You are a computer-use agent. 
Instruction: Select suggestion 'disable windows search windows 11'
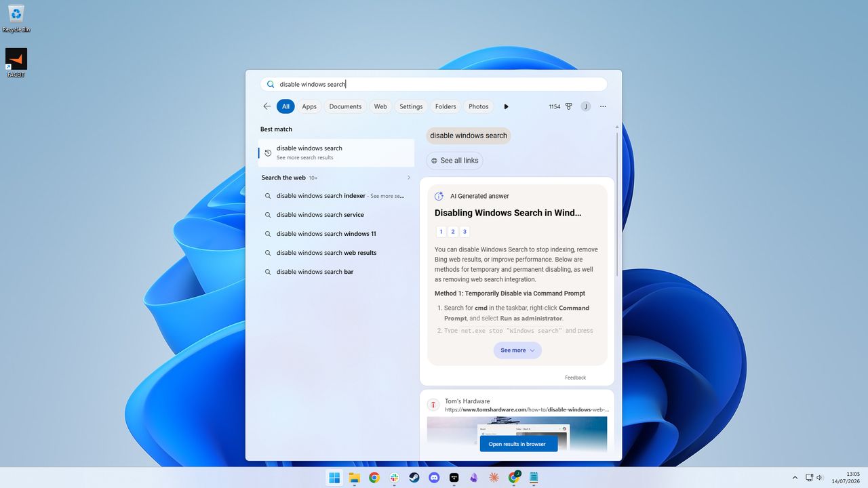pyautogui.click(x=336, y=234)
